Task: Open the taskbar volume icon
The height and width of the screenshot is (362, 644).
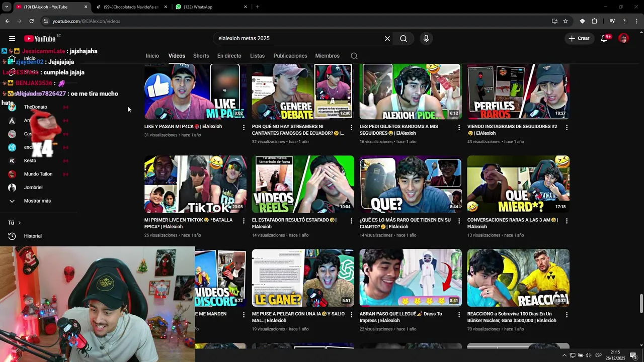Action: point(588,355)
